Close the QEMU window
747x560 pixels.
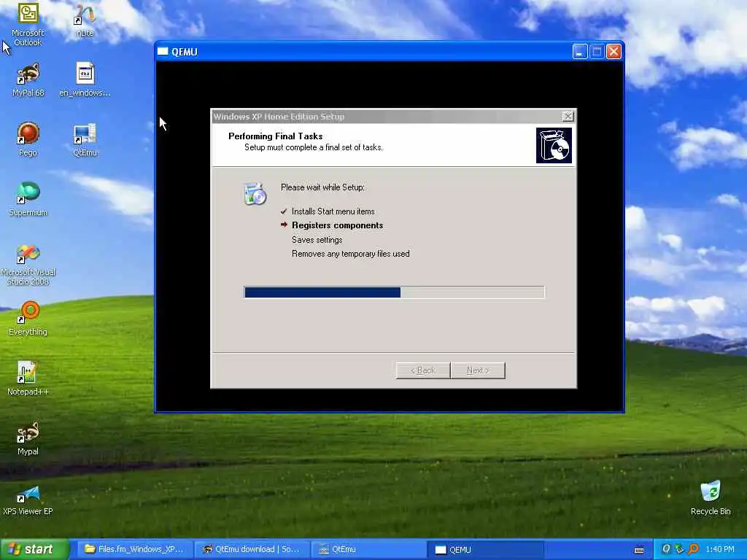click(x=614, y=52)
